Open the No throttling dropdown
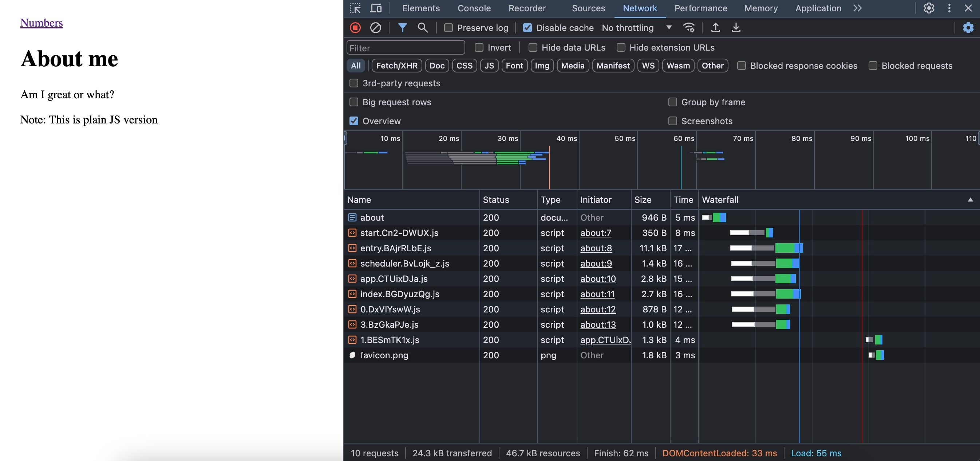This screenshot has height=461, width=980. pos(636,28)
